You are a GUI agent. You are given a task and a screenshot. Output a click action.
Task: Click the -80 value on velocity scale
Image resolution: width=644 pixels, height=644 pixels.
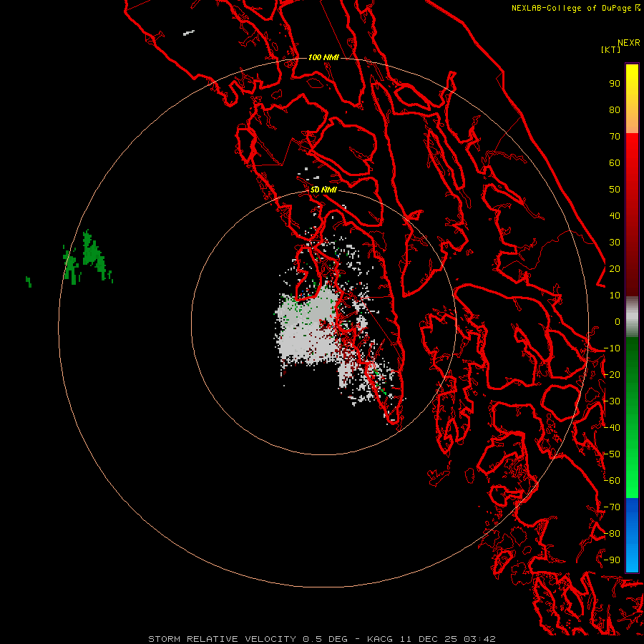point(612,534)
